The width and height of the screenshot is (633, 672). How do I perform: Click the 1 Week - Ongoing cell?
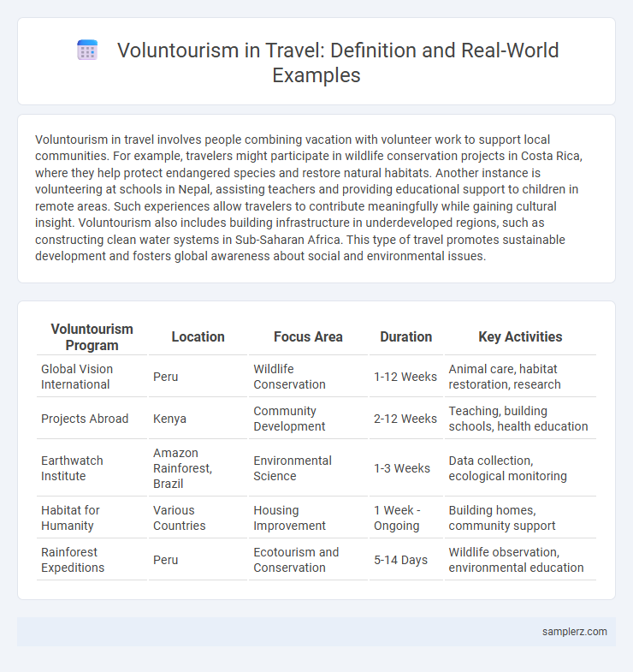[x=406, y=518]
